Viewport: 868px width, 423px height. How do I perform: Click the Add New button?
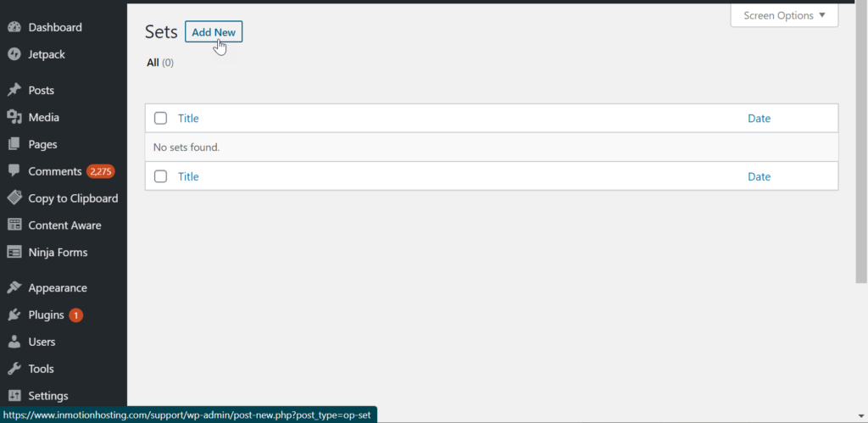click(214, 32)
